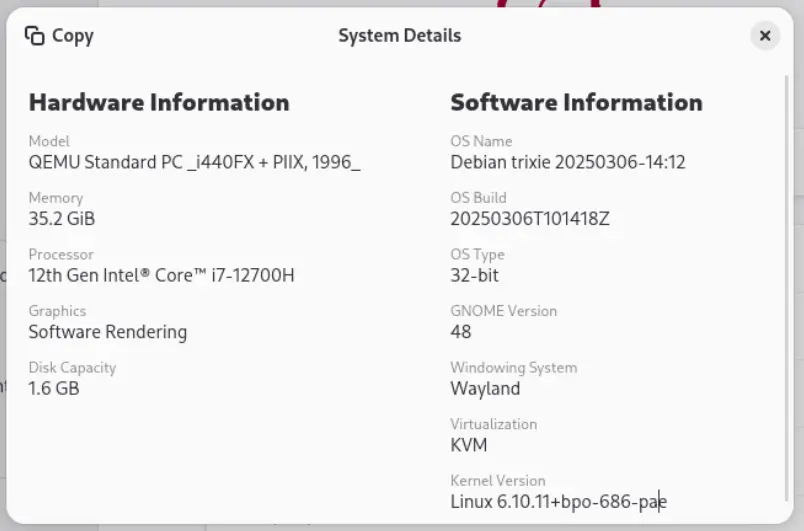
Task: Select the Linux 6.10.11+bpo-686-pae kernel value
Action: [558, 501]
